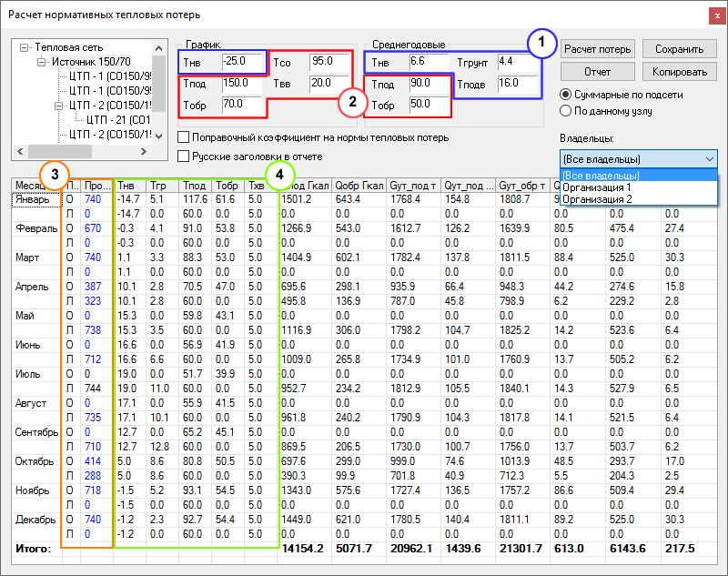Collapse the Тепловая сеть tree node

[24, 47]
